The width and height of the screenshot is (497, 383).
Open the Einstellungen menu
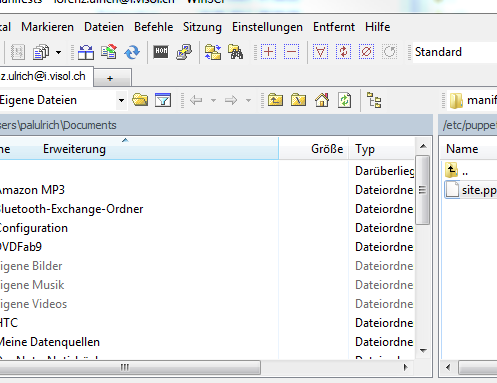coord(267,27)
